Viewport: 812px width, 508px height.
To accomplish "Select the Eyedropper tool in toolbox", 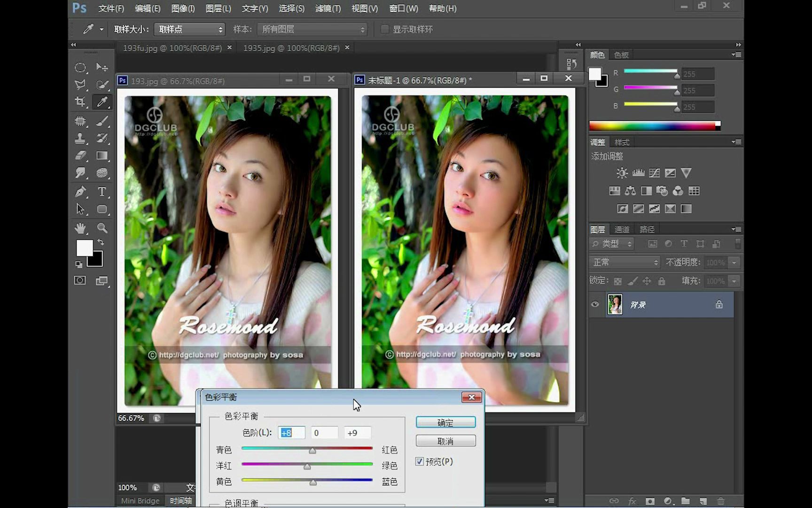I will [102, 102].
